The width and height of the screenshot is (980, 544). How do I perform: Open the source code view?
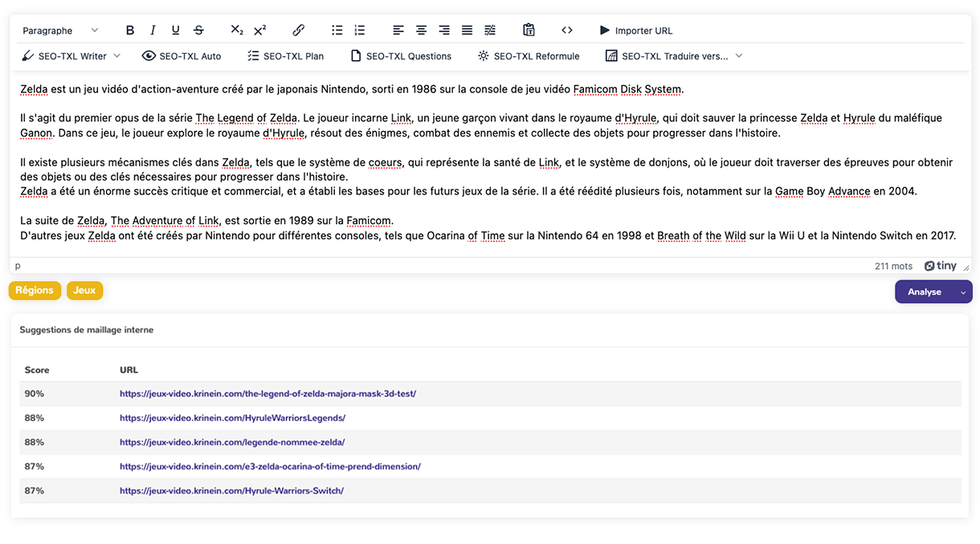[567, 31]
